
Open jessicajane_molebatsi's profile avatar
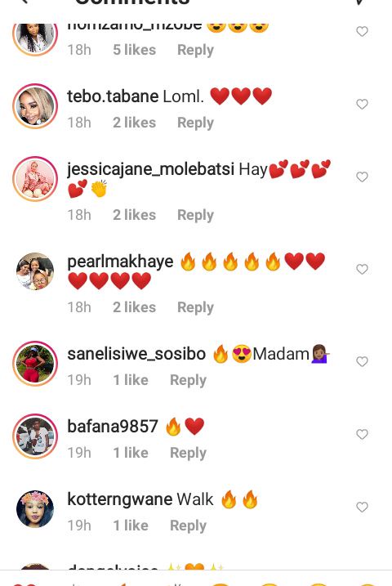click(x=35, y=179)
